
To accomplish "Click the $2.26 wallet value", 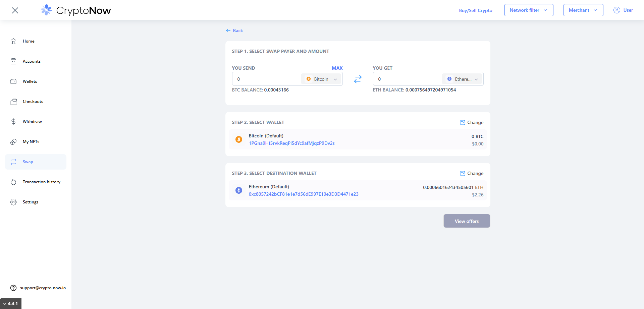I will tap(478, 195).
